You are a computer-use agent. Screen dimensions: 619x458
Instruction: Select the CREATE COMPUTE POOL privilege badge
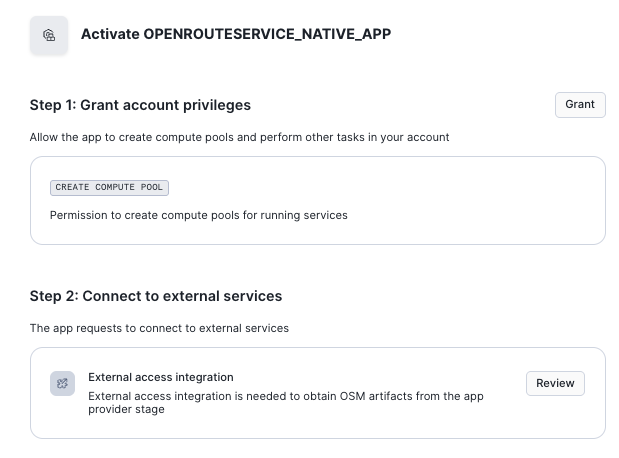coord(109,187)
